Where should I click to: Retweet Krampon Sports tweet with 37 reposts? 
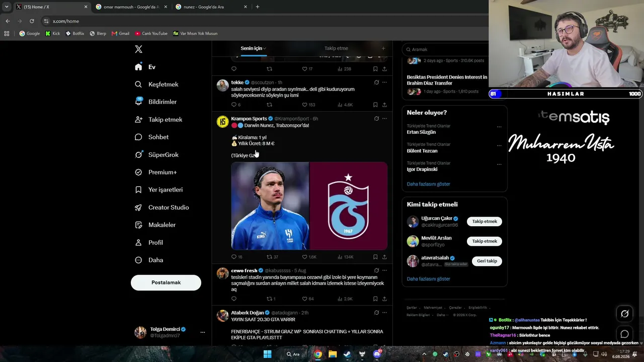pos(272,257)
